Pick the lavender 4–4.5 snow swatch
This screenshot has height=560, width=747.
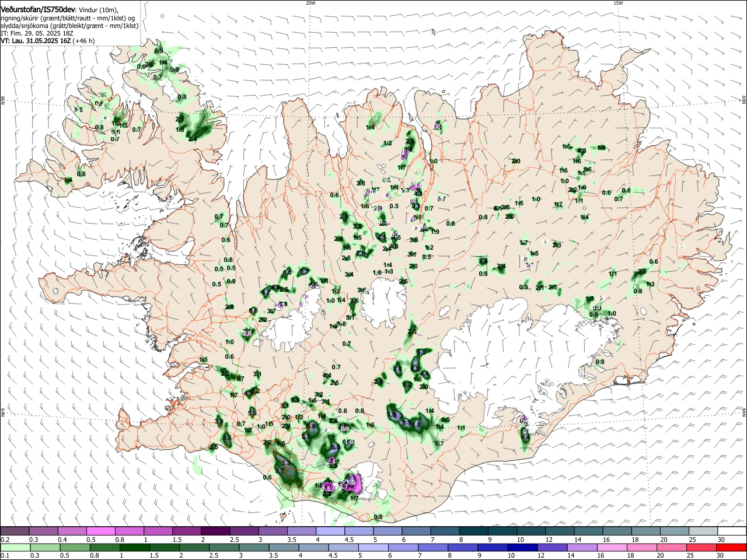point(330,531)
